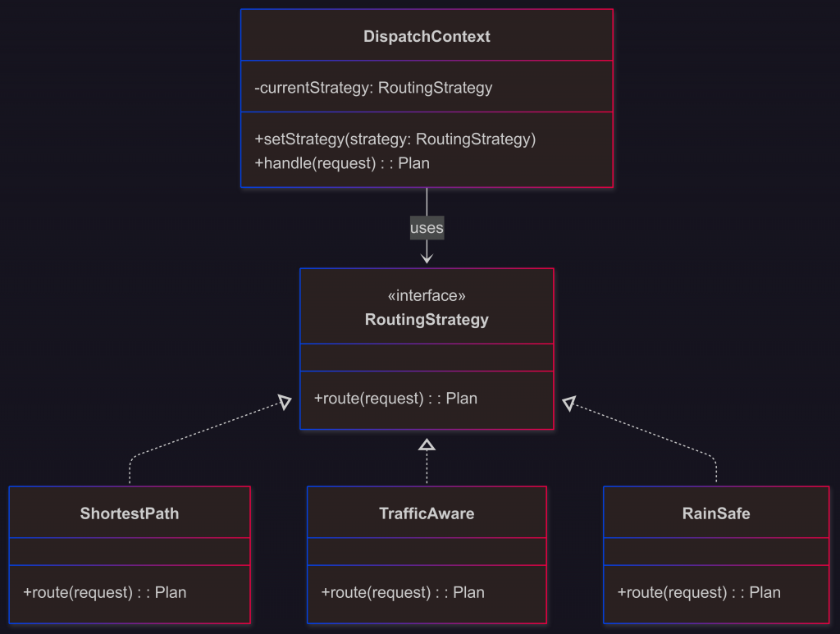Click the realization triangle above TrafficAware
Image resolution: width=840 pixels, height=634 pixels.
pyautogui.click(x=427, y=445)
